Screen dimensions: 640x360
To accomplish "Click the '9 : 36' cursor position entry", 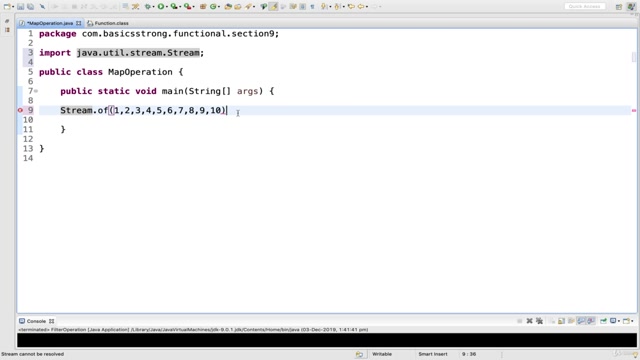I will (469, 354).
